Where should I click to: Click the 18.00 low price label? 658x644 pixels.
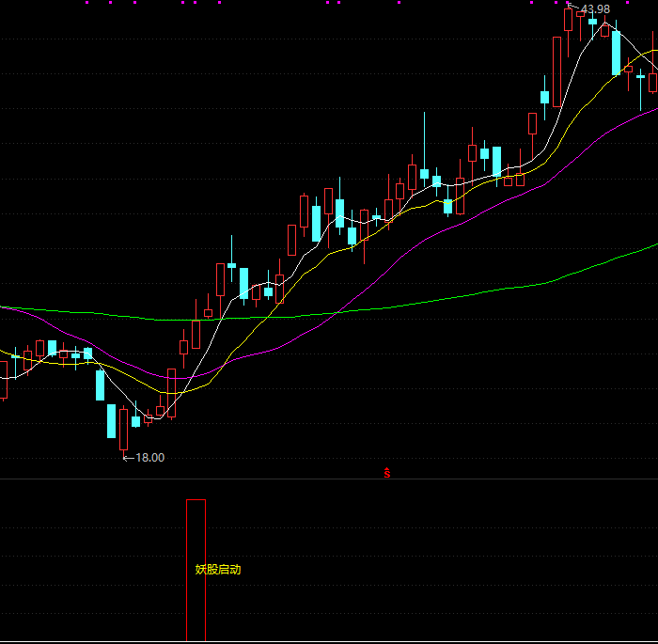coord(149,458)
